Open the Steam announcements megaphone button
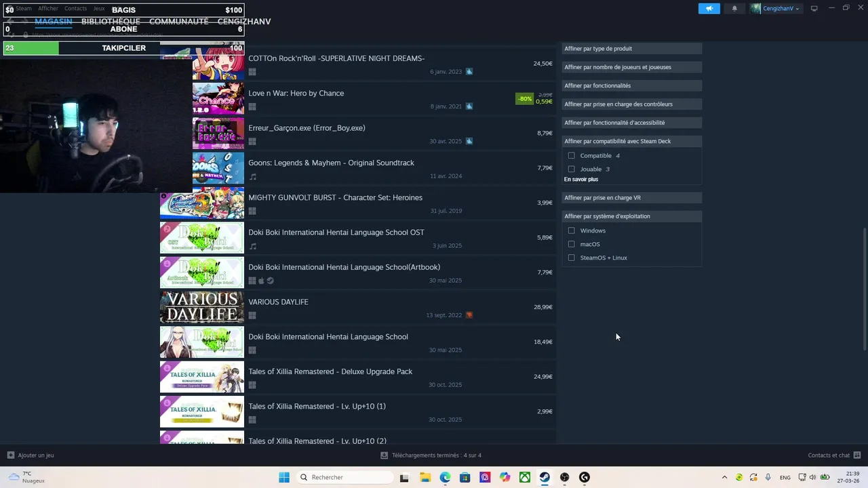The height and width of the screenshot is (488, 868). [709, 9]
